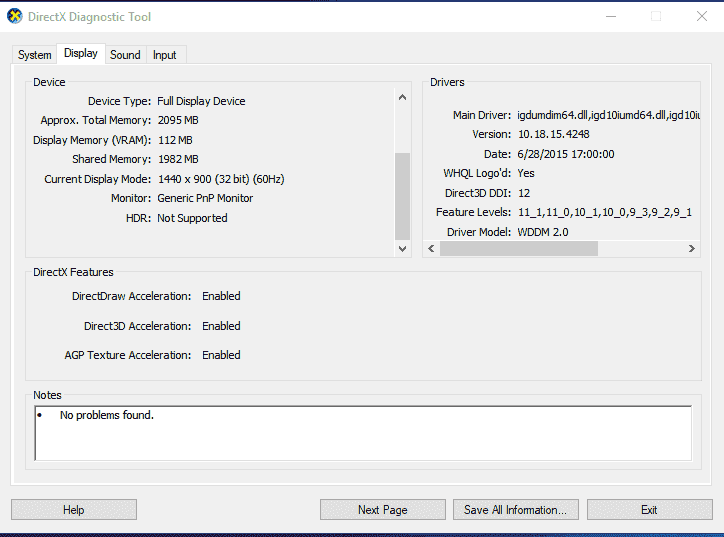724x537 pixels.
Task: Click the 'DirectX Features' group heading
Action: [73, 272]
